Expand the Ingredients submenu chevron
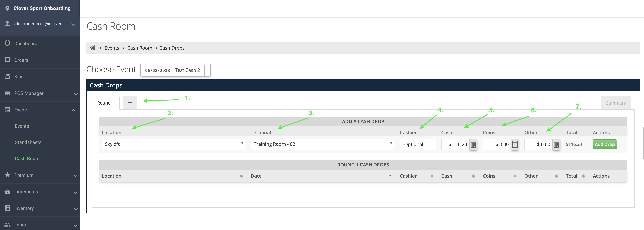 [x=75, y=192]
